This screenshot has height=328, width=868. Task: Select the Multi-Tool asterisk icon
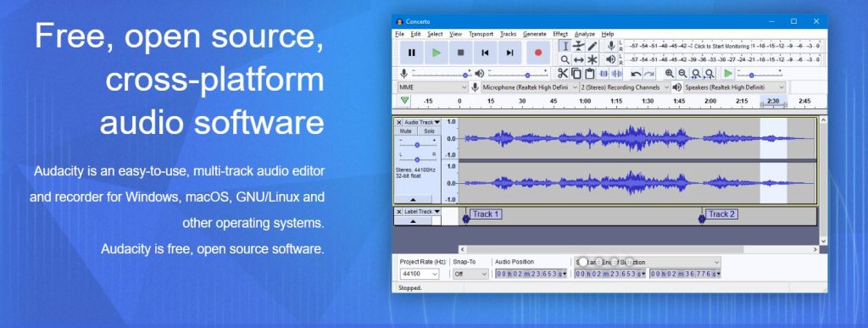[x=593, y=59]
